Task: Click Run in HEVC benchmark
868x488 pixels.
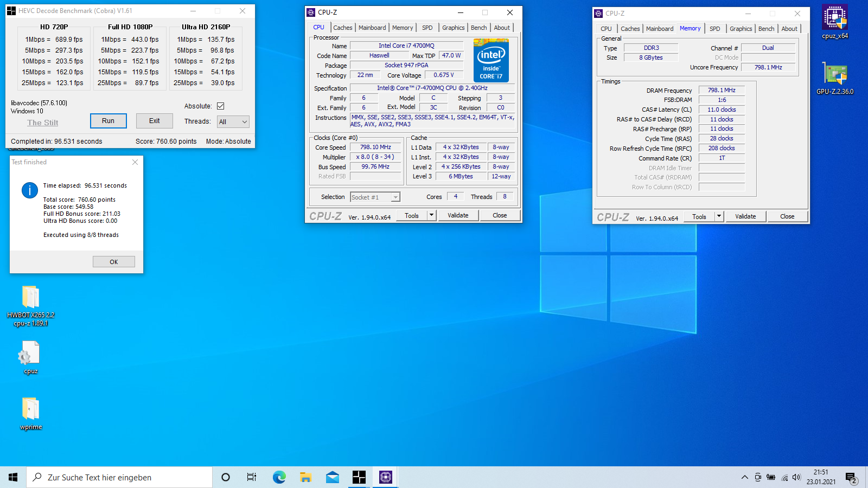Action: [108, 121]
